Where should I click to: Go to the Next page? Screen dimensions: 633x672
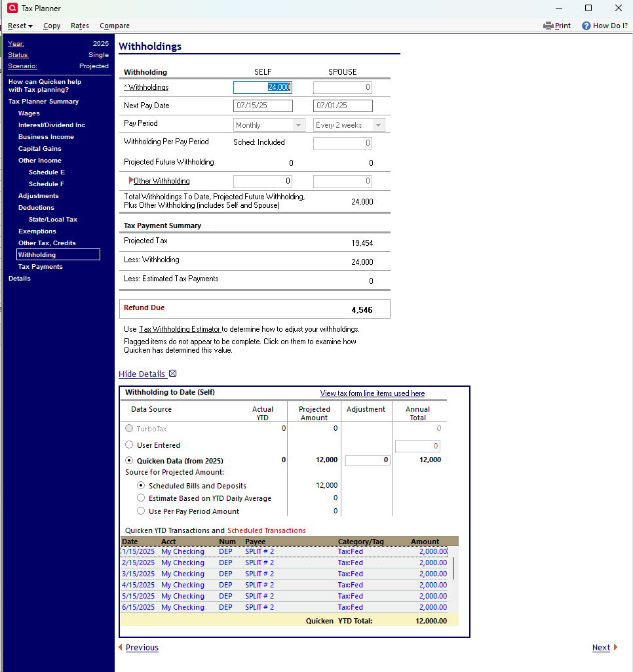pos(601,647)
